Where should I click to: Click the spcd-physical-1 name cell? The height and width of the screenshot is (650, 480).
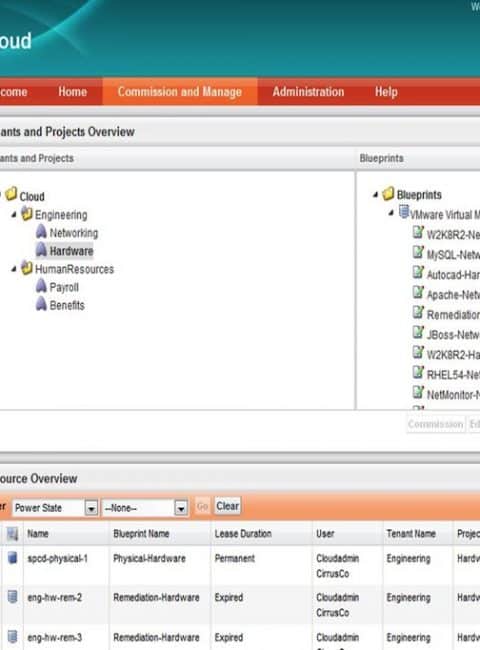coord(57,558)
